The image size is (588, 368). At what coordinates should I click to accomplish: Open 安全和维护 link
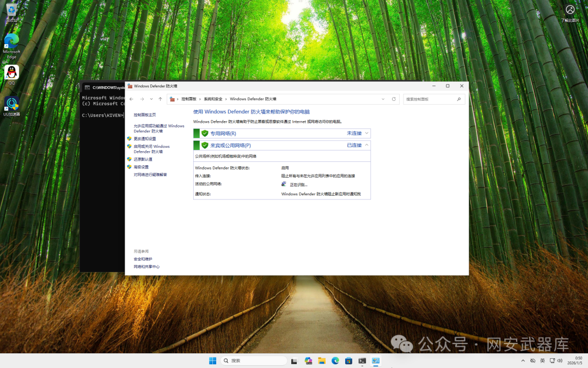click(143, 259)
